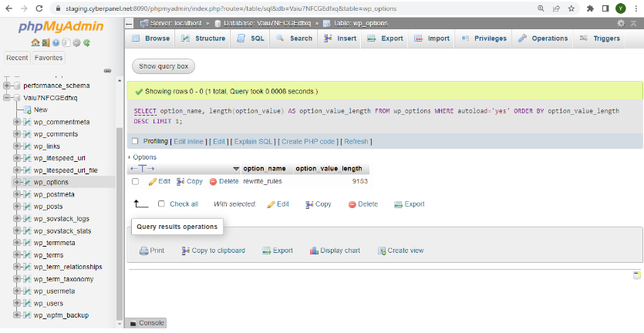Expand the wp_wpfm_backup table node
Screen dimensions: 644x333
point(17,315)
